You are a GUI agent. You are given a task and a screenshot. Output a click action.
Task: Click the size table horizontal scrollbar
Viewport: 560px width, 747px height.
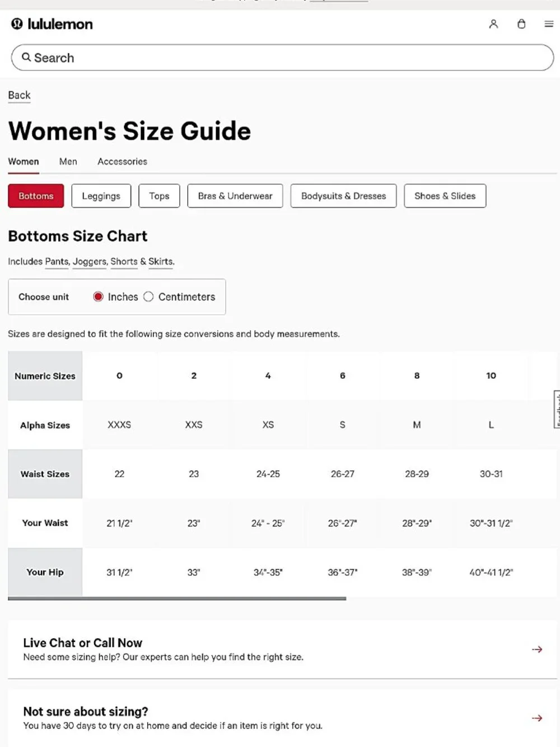[177, 598]
